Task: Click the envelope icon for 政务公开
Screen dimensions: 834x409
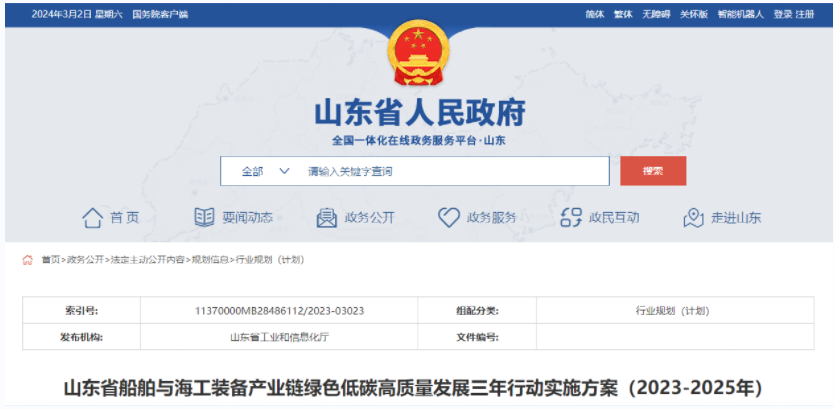Action: [x=327, y=218]
